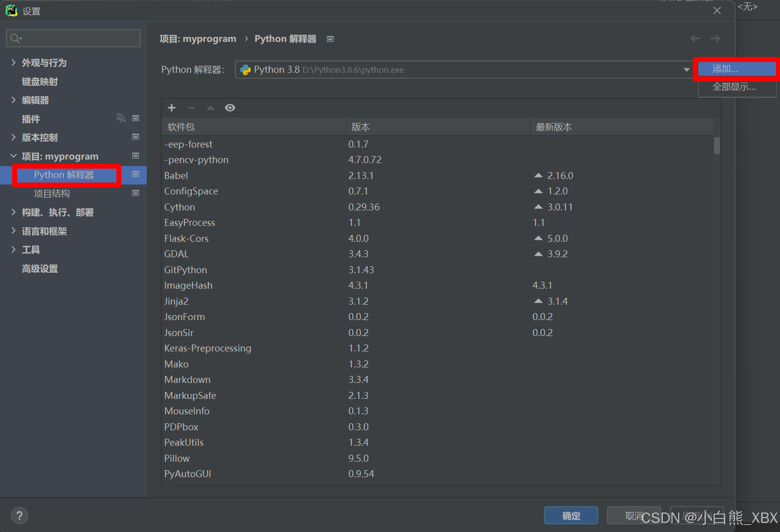
Task: Click the settings search input field
Action: [73, 38]
